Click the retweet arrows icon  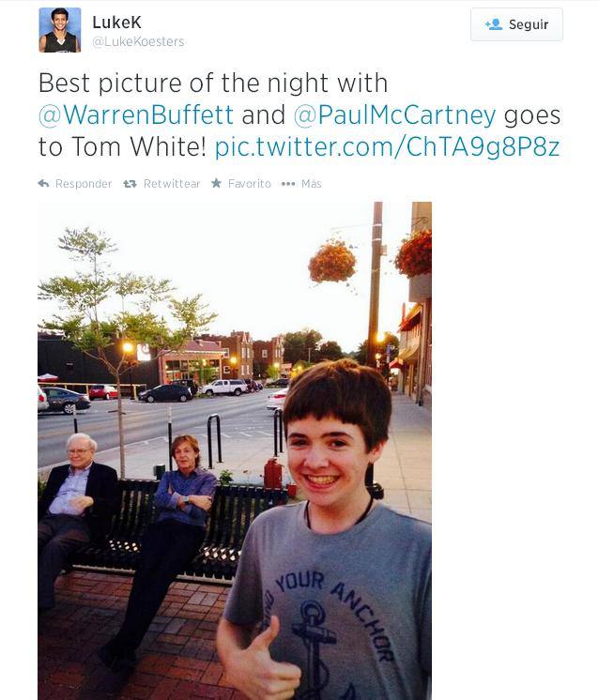pos(130,184)
